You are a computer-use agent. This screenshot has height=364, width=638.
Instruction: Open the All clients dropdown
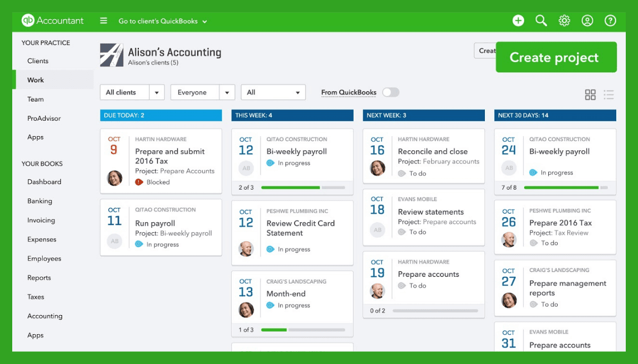pos(132,92)
